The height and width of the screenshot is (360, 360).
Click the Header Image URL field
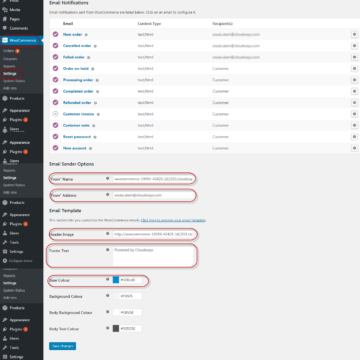point(153,234)
